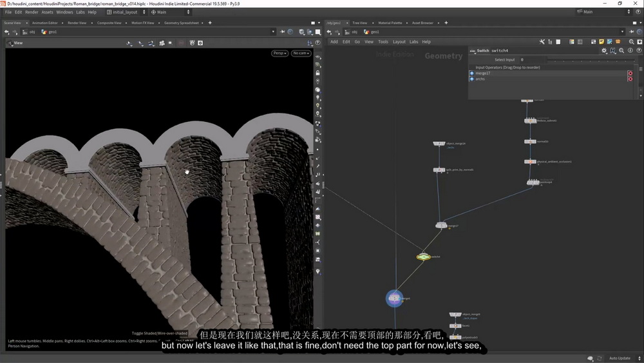Open network editor Tools menu
Viewport: 644px width, 363px height.
pos(383,41)
